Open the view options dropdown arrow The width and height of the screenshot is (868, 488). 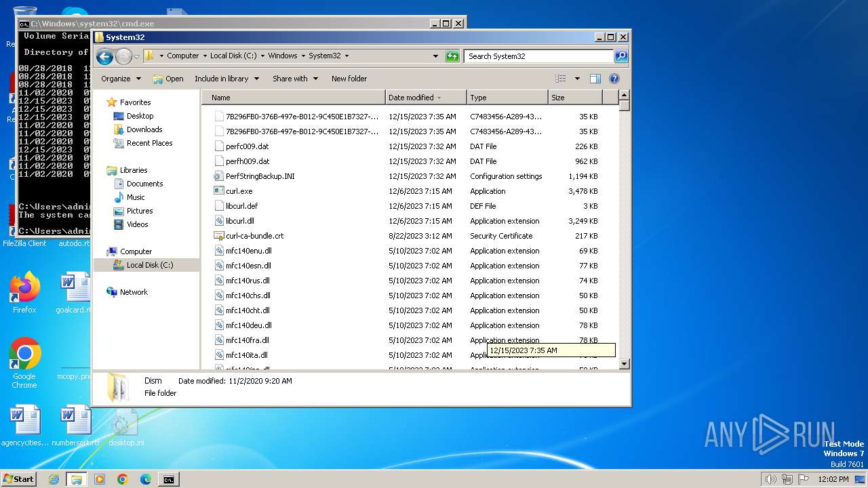[x=577, y=79]
